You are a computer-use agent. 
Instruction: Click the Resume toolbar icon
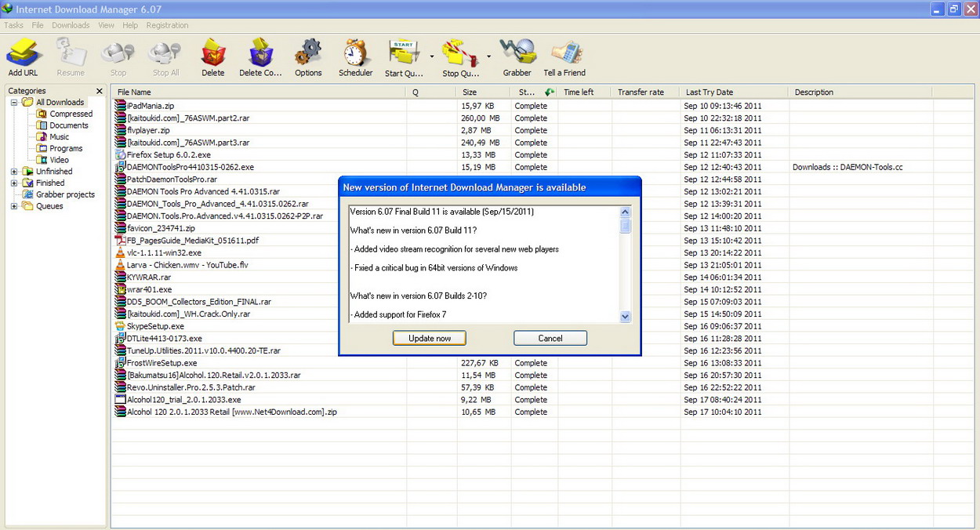tap(71, 57)
